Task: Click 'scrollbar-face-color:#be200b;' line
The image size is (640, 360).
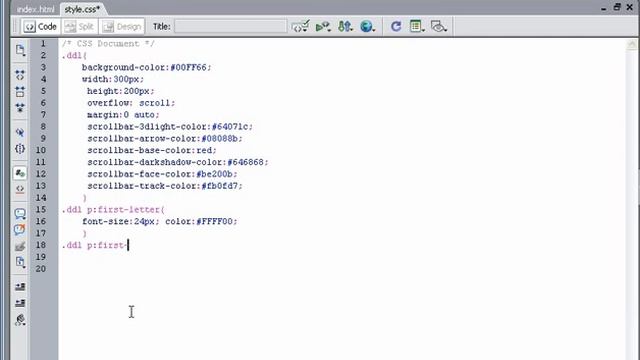Action: point(162,174)
